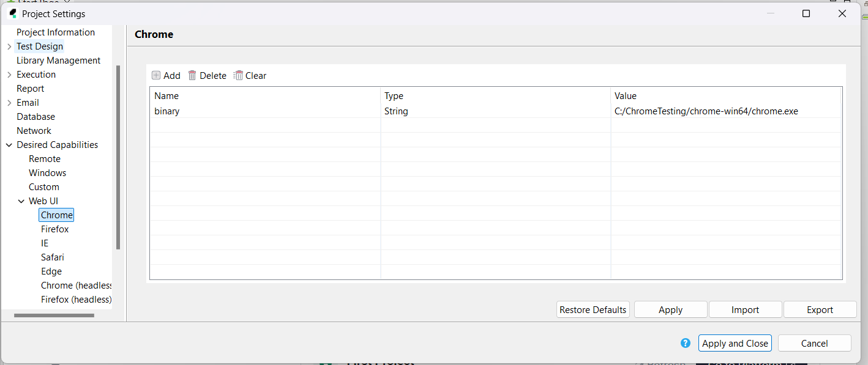The width and height of the screenshot is (868, 365).
Task: Click the Name column header
Action: [x=265, y=96]
